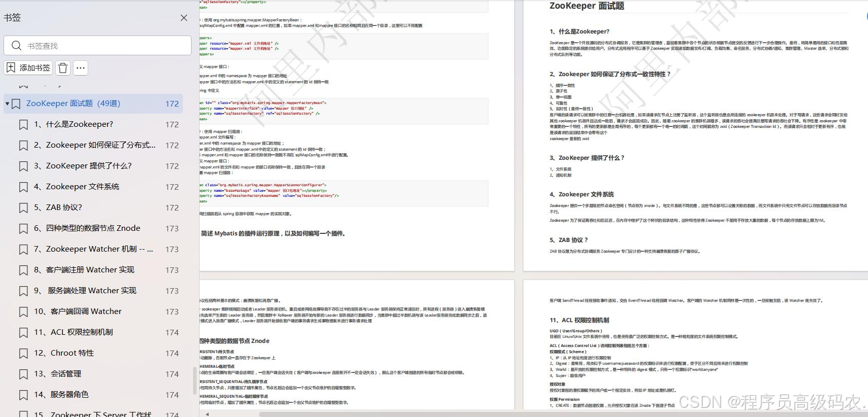Click bookmark icon for 10、客户端回调 Watcher
868x417 pixels.
23,312
